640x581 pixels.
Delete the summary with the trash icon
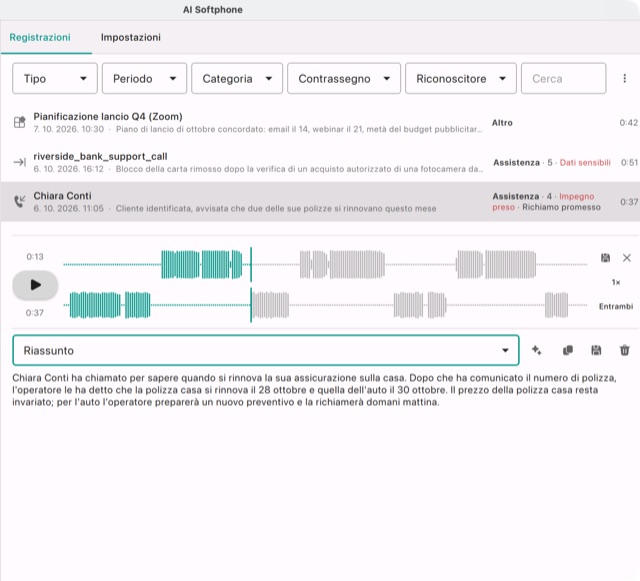(x=624, y=350)
